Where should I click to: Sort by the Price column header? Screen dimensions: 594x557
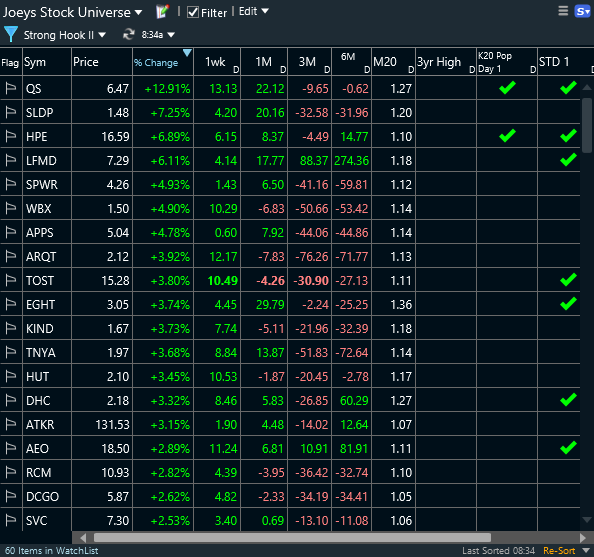pos(102,62)
